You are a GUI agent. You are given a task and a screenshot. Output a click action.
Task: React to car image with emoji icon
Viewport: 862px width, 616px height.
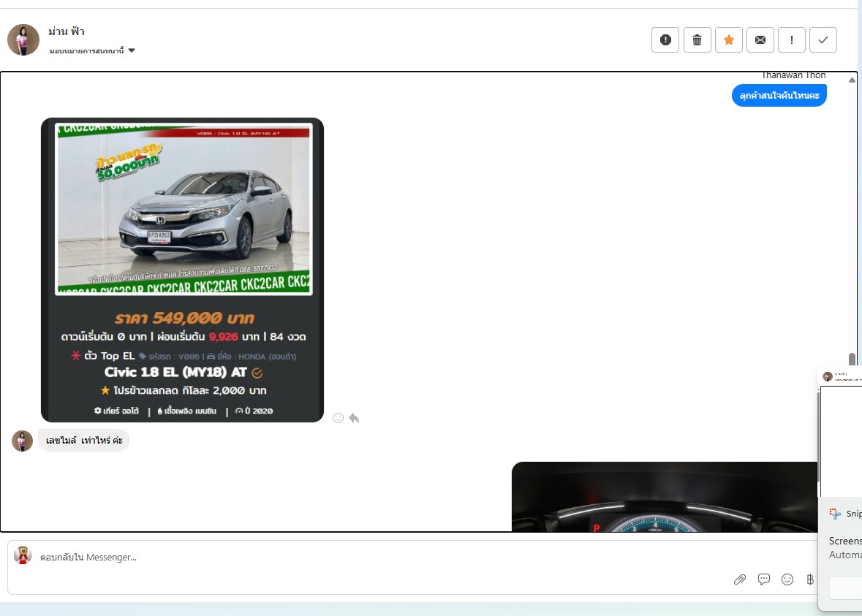click(338, 418)
